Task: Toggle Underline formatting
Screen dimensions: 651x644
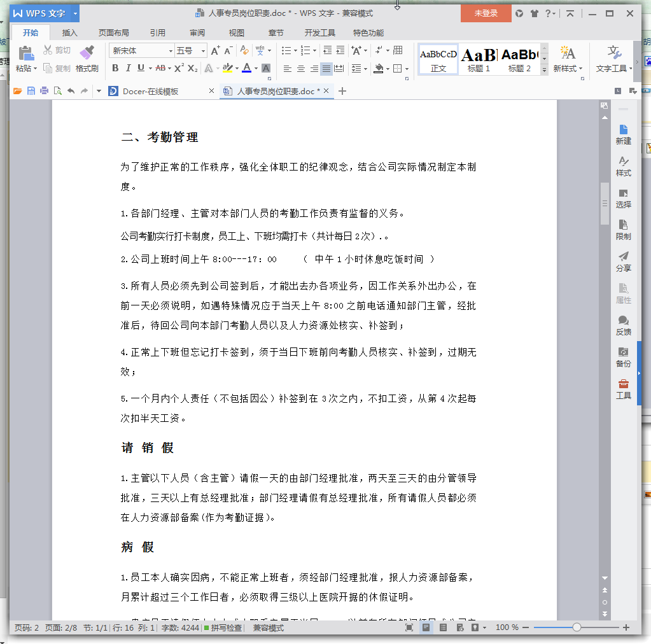Action: pyautogui.click(x=141, y=68)
